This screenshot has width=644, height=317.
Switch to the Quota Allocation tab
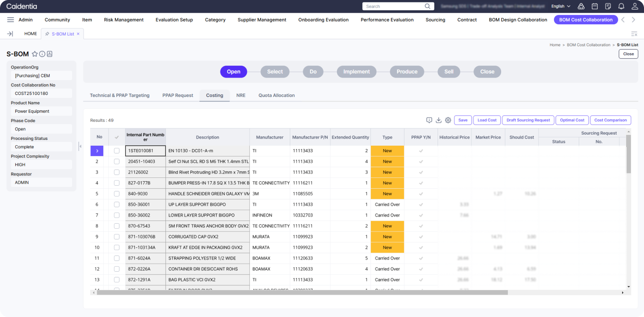[x=276, y=95]
